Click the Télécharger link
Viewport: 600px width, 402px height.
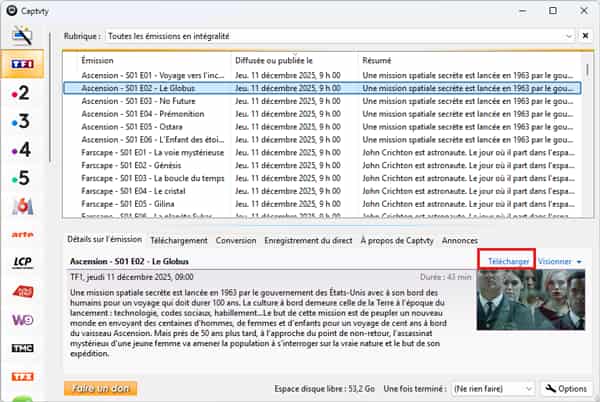tap(508, 262)
